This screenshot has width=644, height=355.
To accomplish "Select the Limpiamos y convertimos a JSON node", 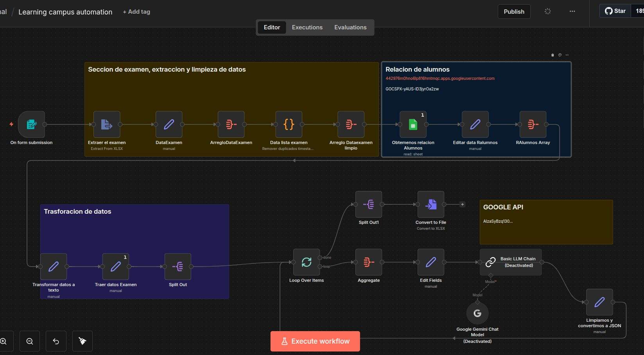I will coord(599,302).
